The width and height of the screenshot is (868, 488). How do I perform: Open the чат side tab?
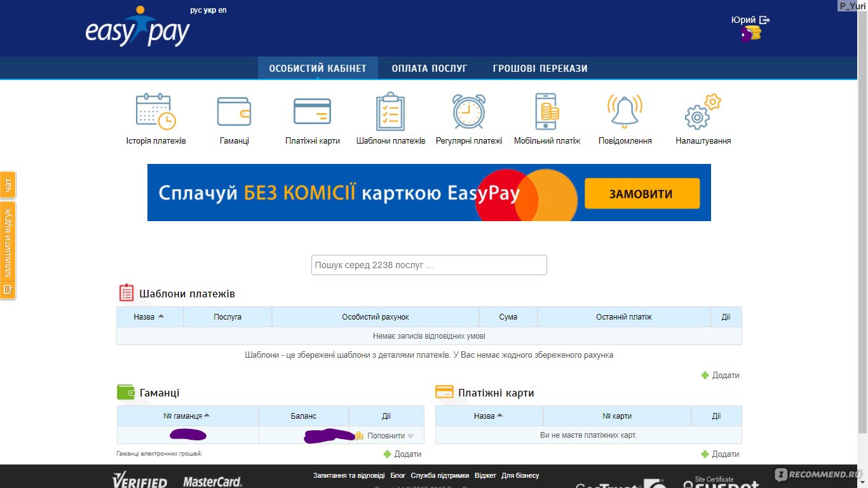coord(8,185)
